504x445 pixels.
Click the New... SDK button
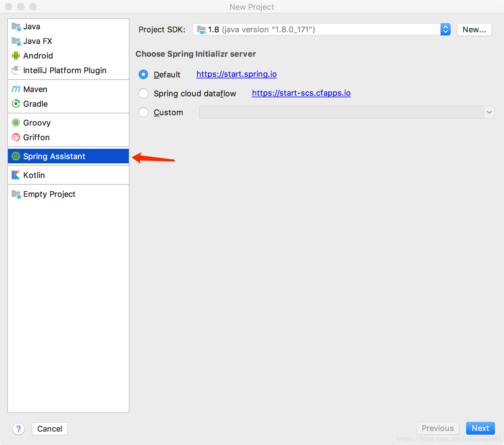(474, 30)
